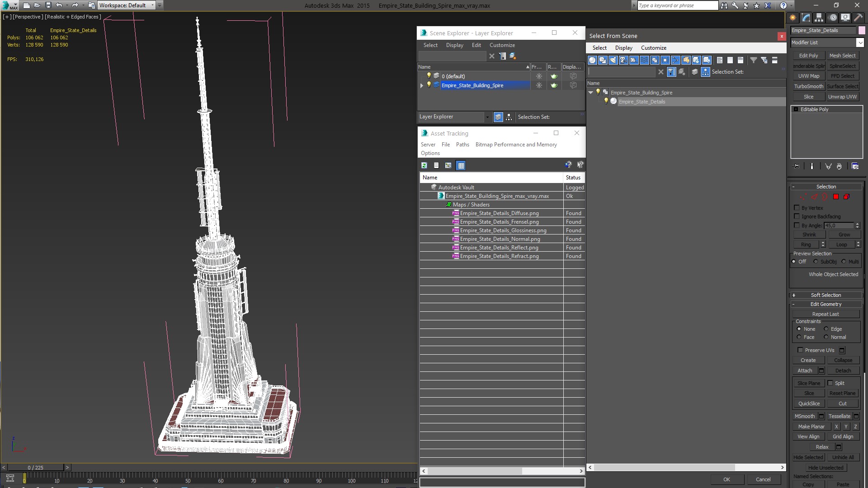This screenshot has height=488, width=868.
Task: Toggle Display Shapes filter in Select From Scene
Action: (x=603, y=60)
